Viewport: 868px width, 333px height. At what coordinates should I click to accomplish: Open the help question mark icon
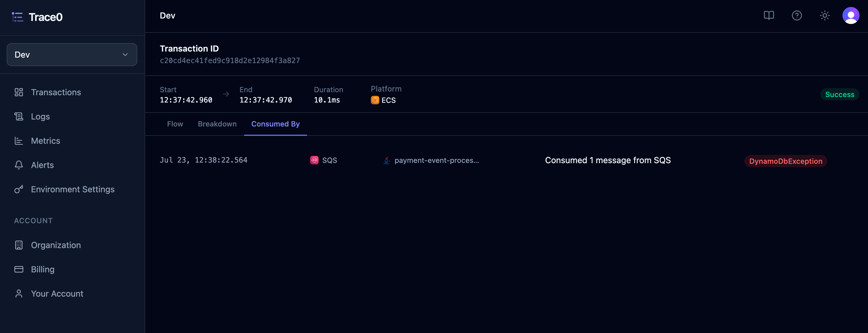coord(797,15)
